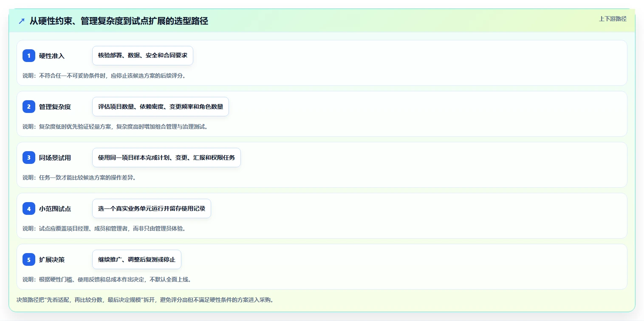644x321 pixels.
Task: Select the 使用同一项目样本完成计划 chip
Action: [167, 158]
